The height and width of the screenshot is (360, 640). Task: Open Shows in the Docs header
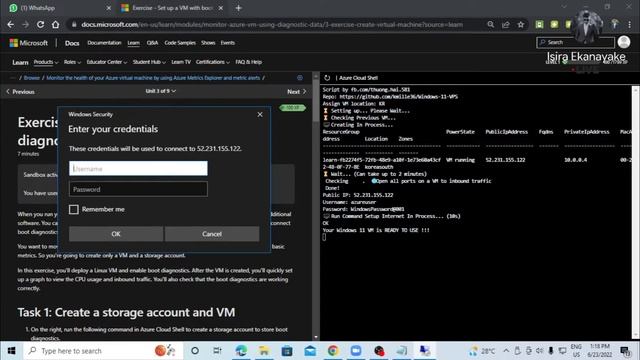pos(208,43)
